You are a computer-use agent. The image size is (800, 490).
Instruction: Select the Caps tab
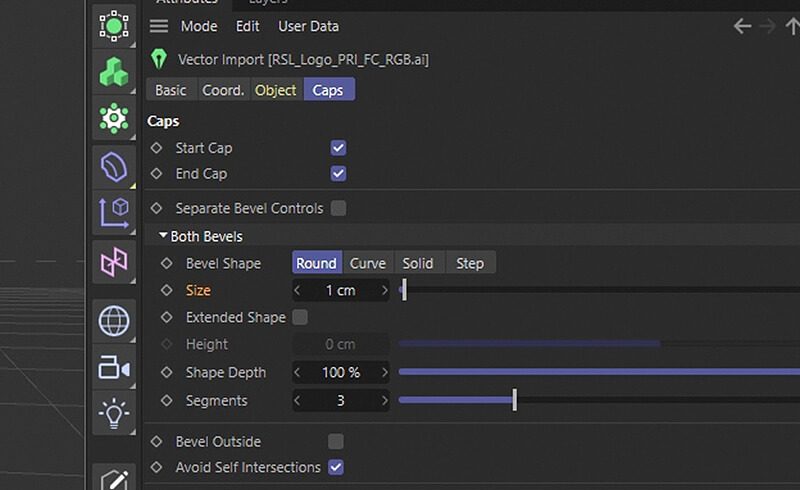pyautogui.click(x=329, y=90)
